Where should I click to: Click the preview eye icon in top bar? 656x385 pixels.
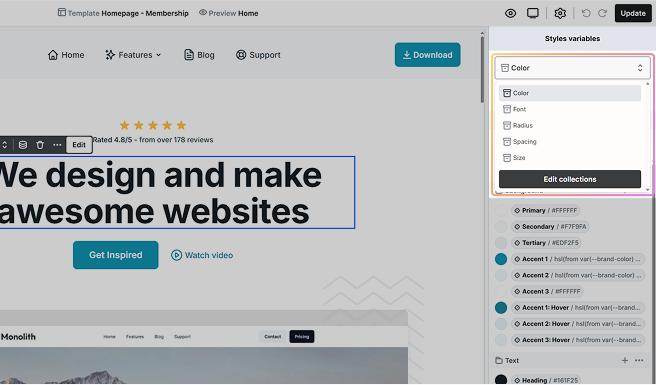click(x=510, y=13)
